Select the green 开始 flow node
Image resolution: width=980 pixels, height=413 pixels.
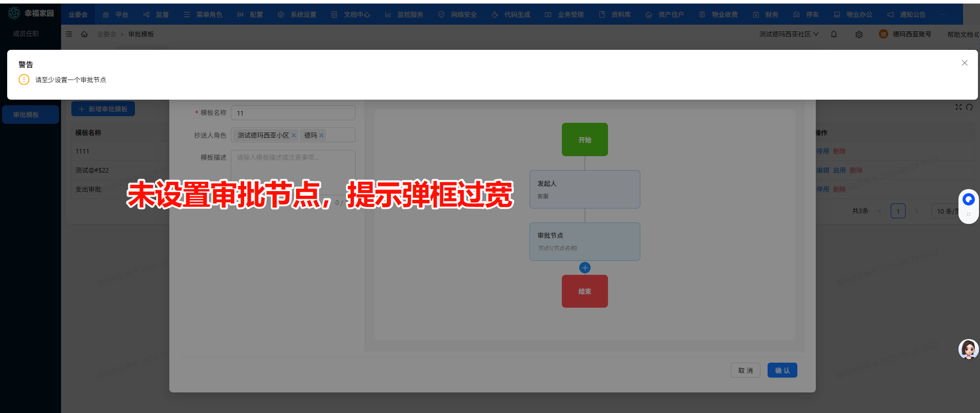585,139
